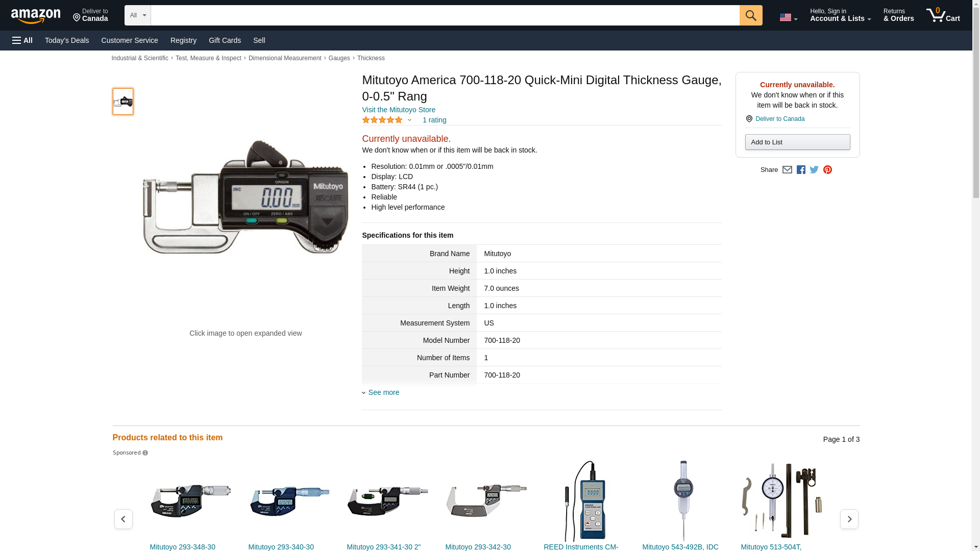Open the search category All dropdown
This screenshot has width=980, height=551.
[138, 15]
